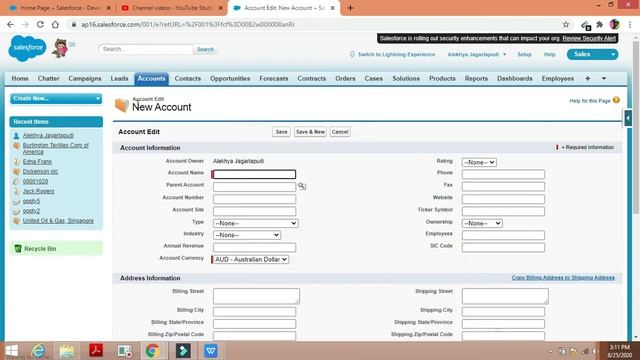The width and height of the screenshot is (640, 360).
Task: Focus the top Search box
Action: click(x=146, y=49)
